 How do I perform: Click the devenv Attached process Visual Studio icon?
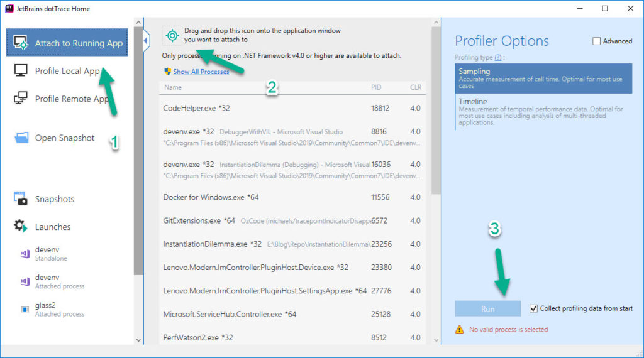click(x=25, y=282)
